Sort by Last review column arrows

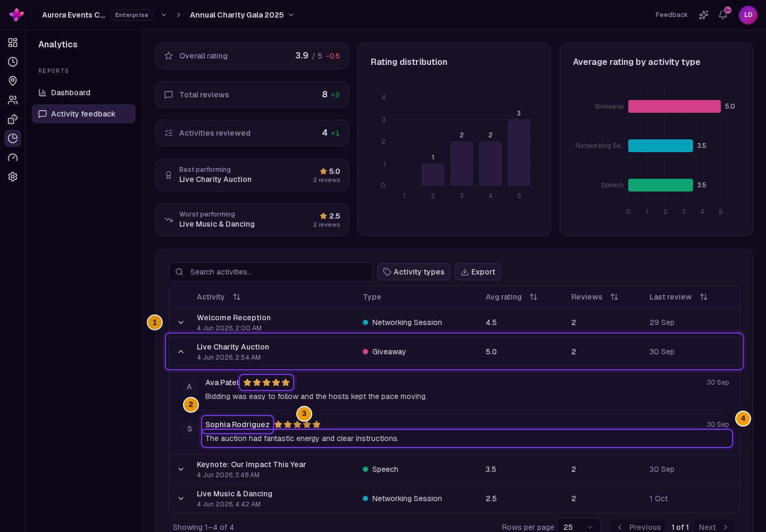tap(704, 297)
